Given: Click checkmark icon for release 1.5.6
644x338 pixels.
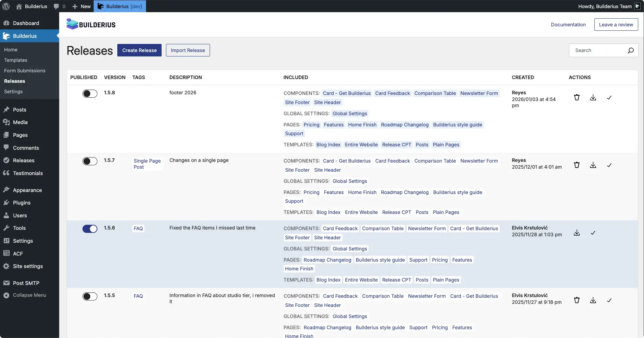Looking at the screenshot, I should pyautogui.click(x=593, y=233).
